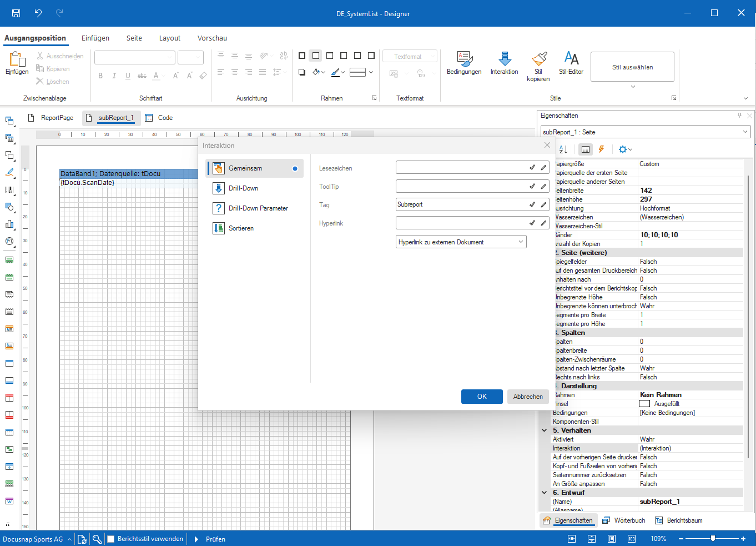The height and width of the screenshot is (546, 756).
Task: Click the Pinsel Ausgefüllt color swatch
Action: click(644, 404)
